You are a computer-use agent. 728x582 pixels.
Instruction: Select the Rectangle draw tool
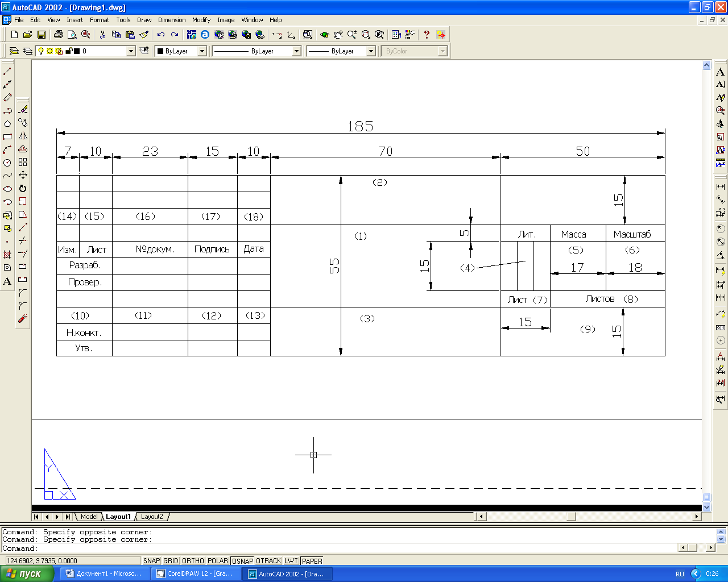pos(7,136)
